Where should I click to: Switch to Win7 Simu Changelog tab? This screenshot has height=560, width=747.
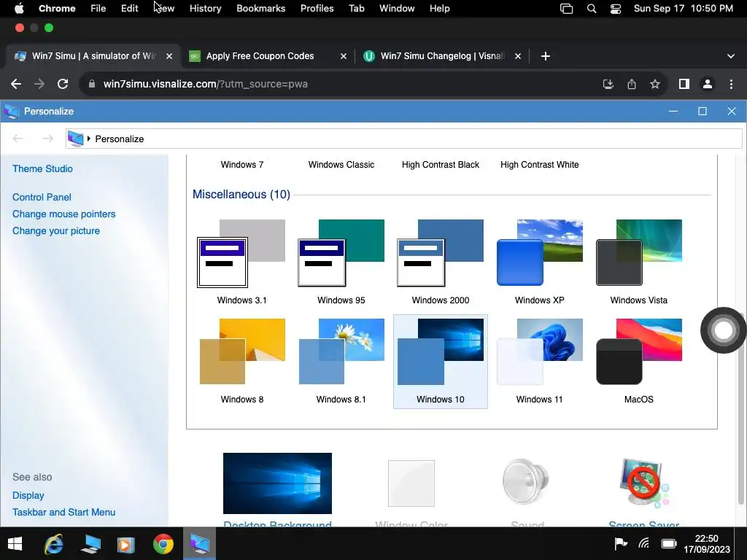tap(441, 56)
